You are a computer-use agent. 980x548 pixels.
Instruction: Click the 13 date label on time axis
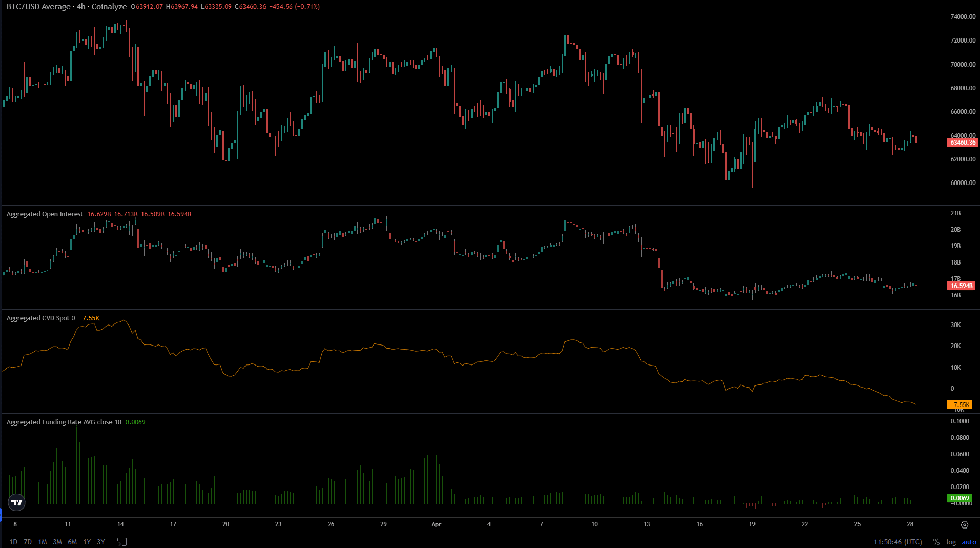tap(647, 524)
